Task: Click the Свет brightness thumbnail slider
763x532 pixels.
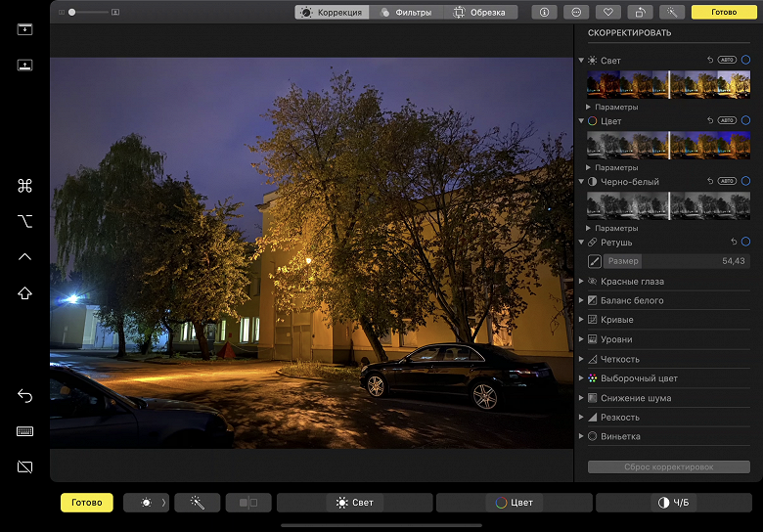Action: (668, 85)
